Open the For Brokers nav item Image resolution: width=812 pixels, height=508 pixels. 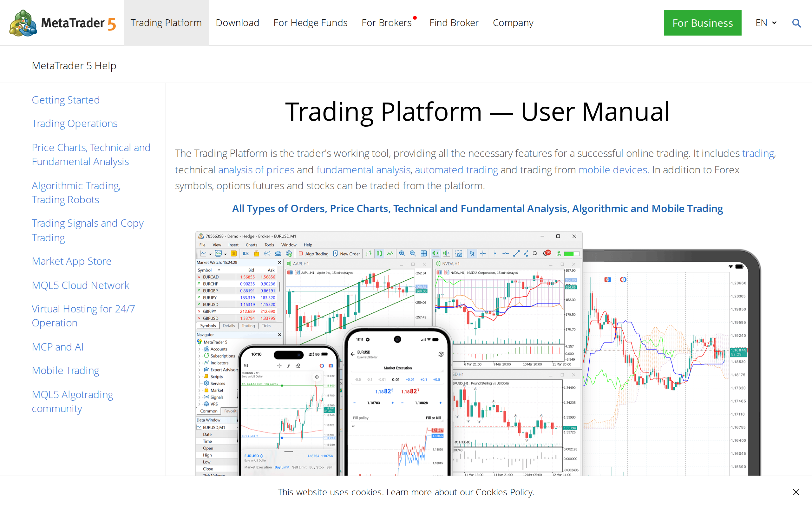[x=387, y=23]
